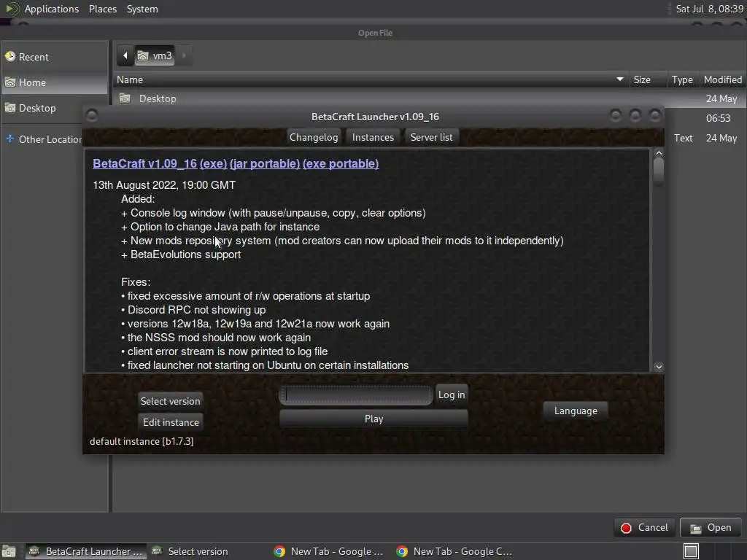
Task: Open the Server list tab
Action: click(431, 137)
